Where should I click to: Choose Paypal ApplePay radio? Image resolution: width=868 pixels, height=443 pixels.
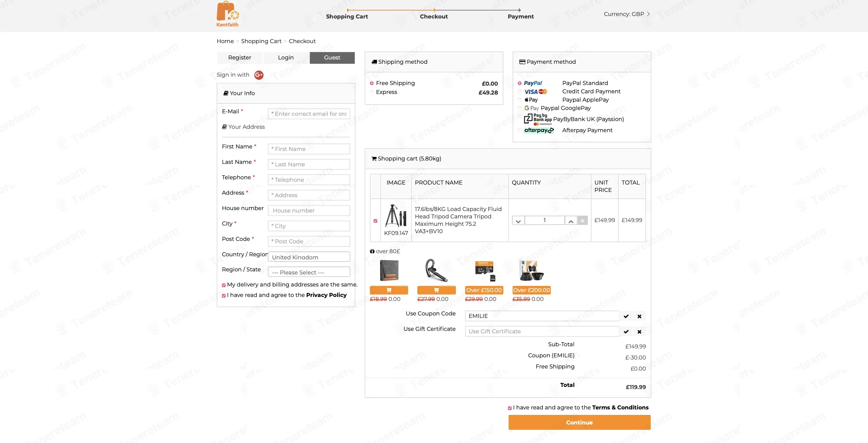click(520, 100)
